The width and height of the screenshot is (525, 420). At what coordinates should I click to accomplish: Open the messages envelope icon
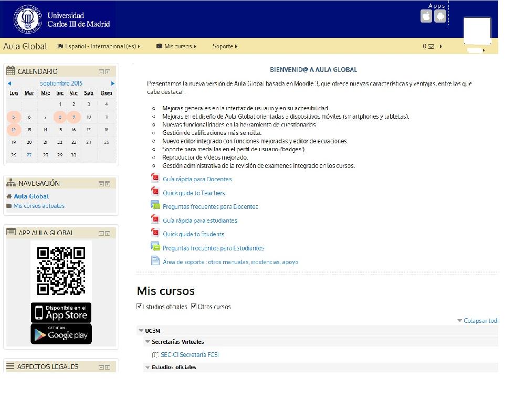tap(431, 46)
